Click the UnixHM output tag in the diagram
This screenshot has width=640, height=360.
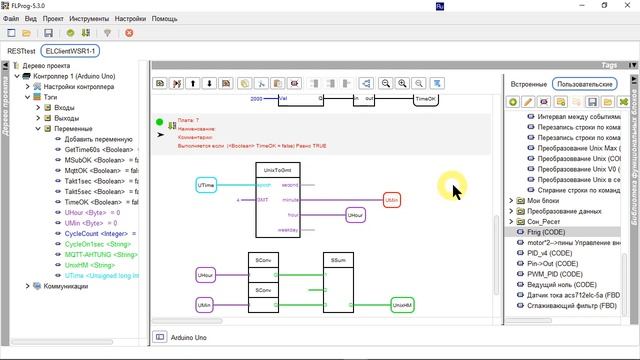(x=402, y=305)
